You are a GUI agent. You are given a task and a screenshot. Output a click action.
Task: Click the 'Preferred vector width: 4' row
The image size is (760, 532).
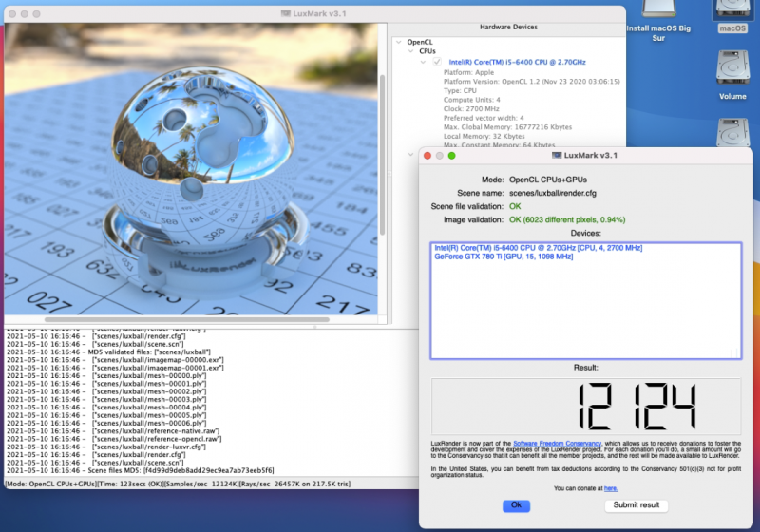click(x=484, y=118)
